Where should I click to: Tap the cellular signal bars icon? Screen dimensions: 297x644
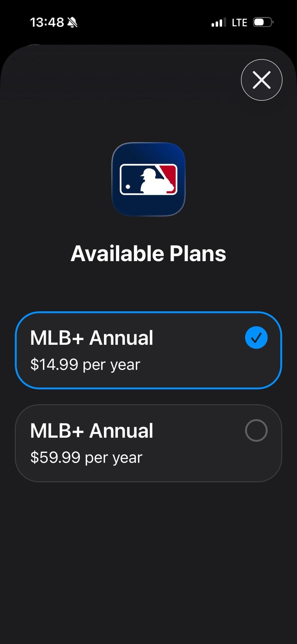coord(218,22)
